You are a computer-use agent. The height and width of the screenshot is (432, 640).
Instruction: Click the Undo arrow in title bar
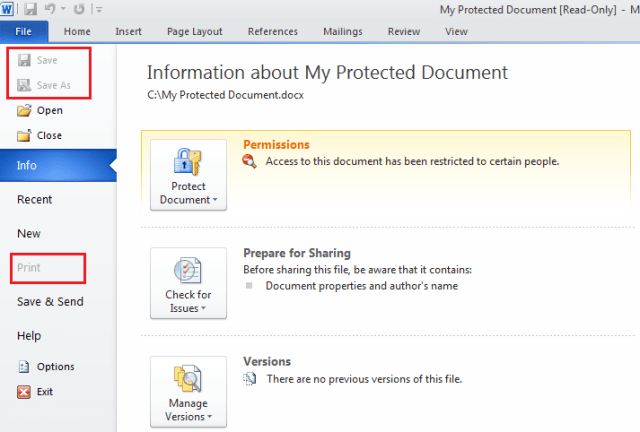click(50, 9)
